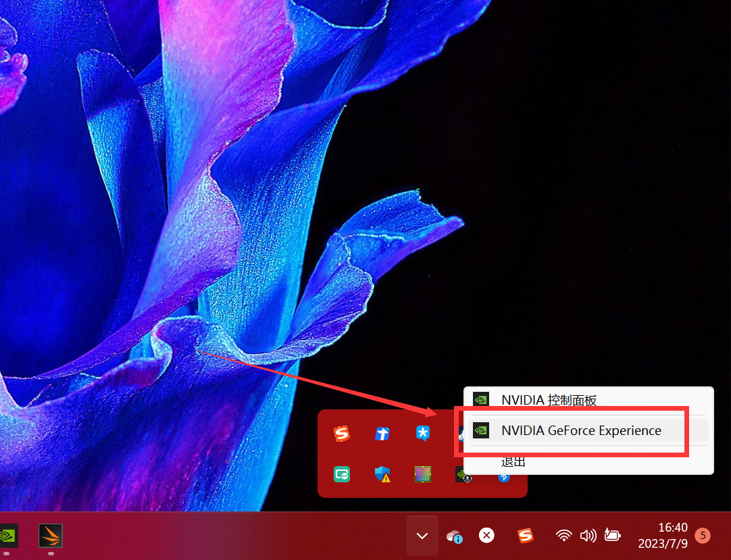Open the green screen-share tray icon
This screenshot has height=560, width=731.
[x=343, y=475]
